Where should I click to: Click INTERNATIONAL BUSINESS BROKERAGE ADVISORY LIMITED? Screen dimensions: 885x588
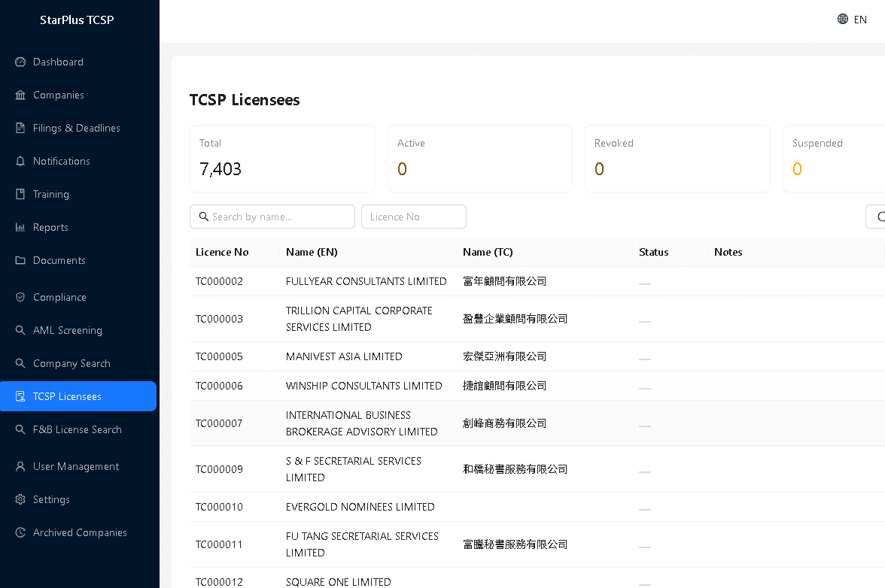pyautogui.click(x=361, y=423)
